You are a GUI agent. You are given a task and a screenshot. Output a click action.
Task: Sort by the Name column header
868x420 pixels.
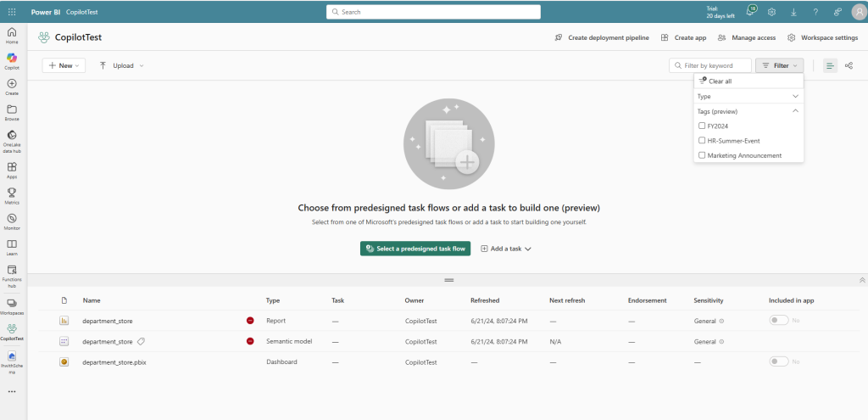(92, 300)
